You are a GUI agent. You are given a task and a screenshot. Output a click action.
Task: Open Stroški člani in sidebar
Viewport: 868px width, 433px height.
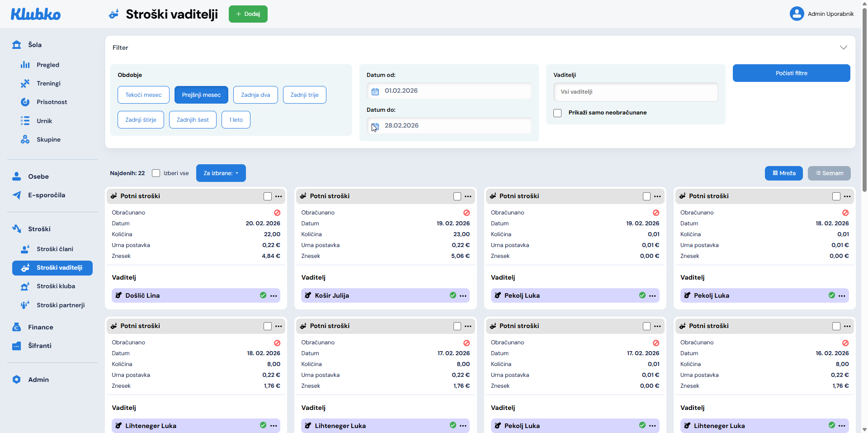pos(55,249)
